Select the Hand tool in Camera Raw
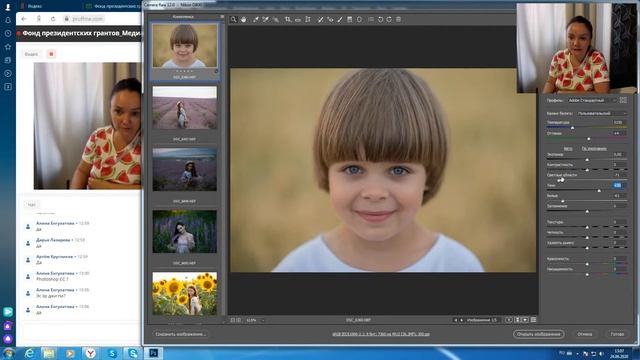640x360 pixels. coord(244,20)
